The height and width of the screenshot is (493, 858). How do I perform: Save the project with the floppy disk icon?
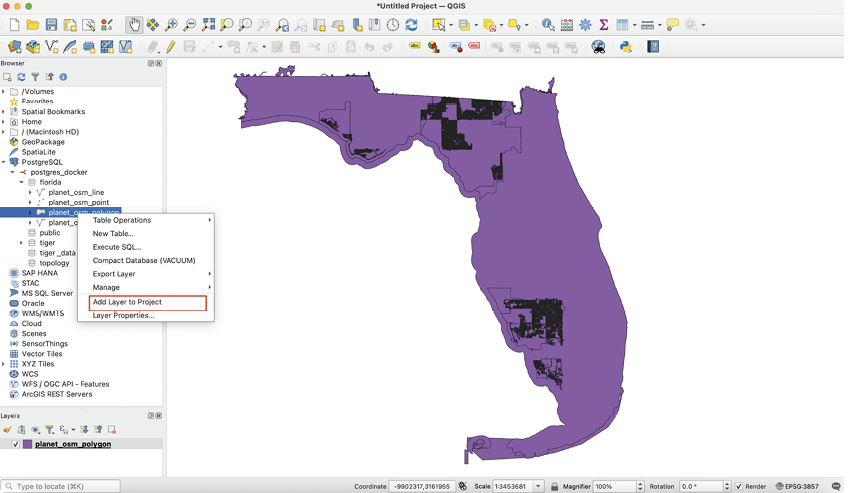51,25
